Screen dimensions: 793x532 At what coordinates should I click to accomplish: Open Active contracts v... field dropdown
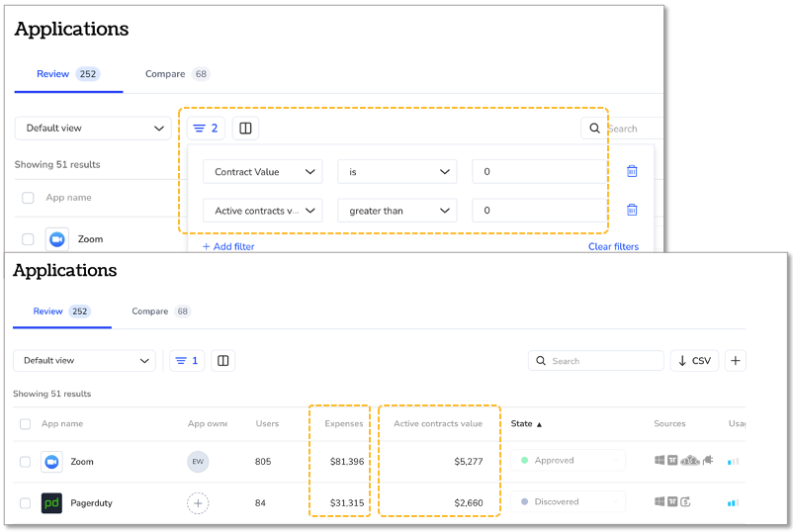coord(262,211)
